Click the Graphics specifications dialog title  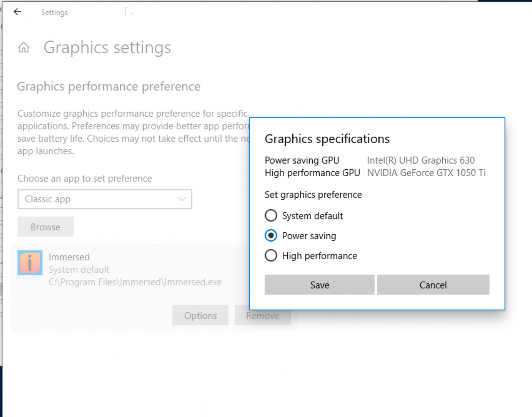(327, 139)
